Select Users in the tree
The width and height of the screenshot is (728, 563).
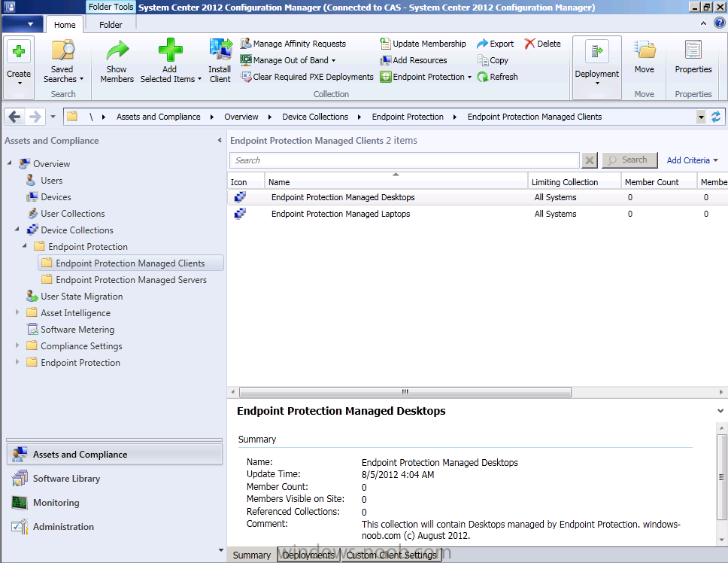coord(44,180)
